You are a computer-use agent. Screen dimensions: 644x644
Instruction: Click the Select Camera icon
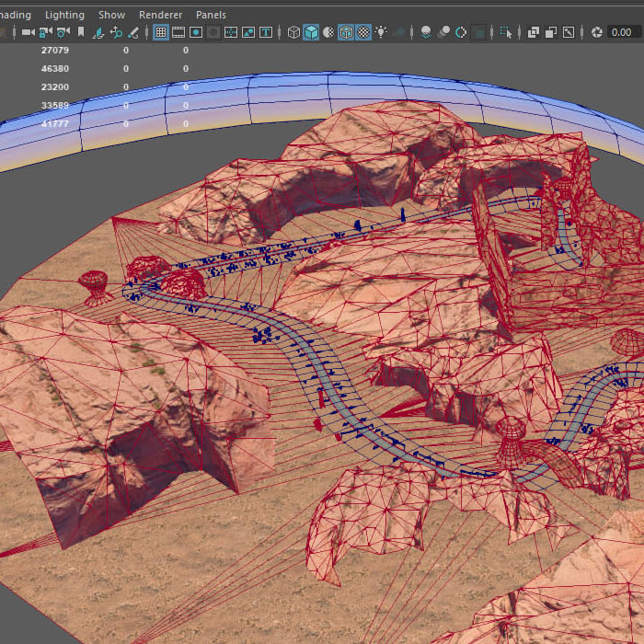pyautogui.click(x=28, y=32)
